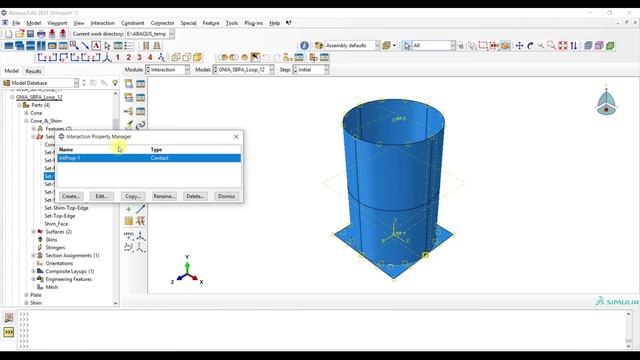Click Create Interaction Property toolbox icon

(x=129, y=98)
